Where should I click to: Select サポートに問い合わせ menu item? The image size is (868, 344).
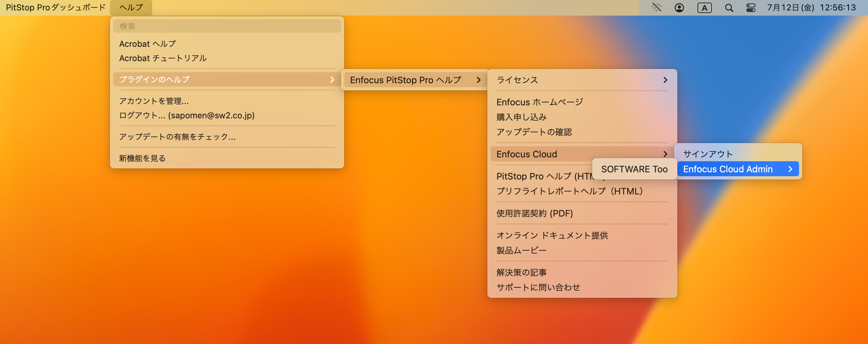pos(582,287)
